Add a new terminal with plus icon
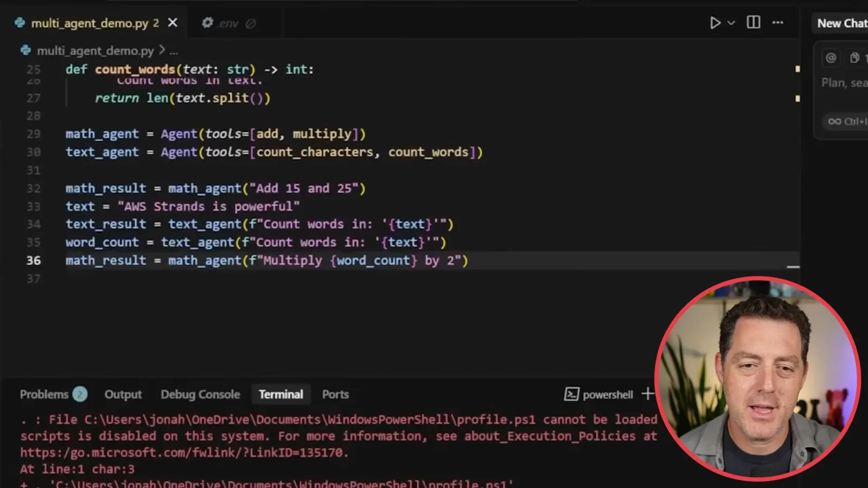Screen dimensions: 868x488 [647, 394]
